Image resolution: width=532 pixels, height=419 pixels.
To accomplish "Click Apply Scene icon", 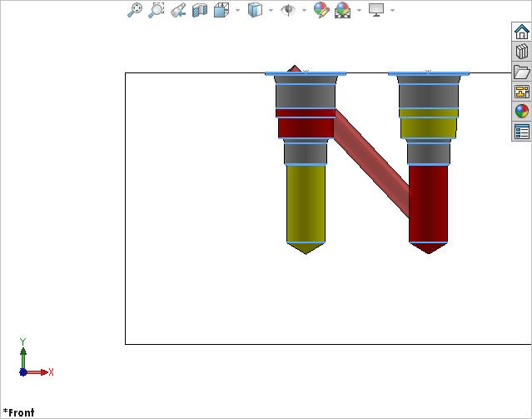I will click(x=342, y=10).
